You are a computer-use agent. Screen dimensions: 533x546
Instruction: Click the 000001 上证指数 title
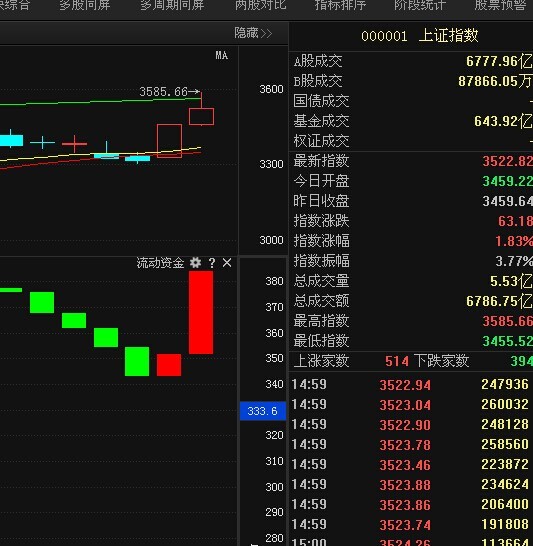coord(420,36)
